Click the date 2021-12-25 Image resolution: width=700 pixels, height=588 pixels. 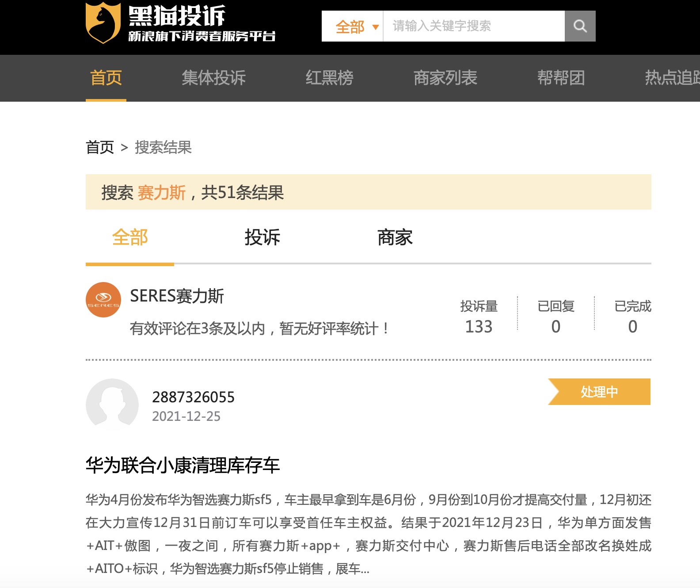(186, 416)
